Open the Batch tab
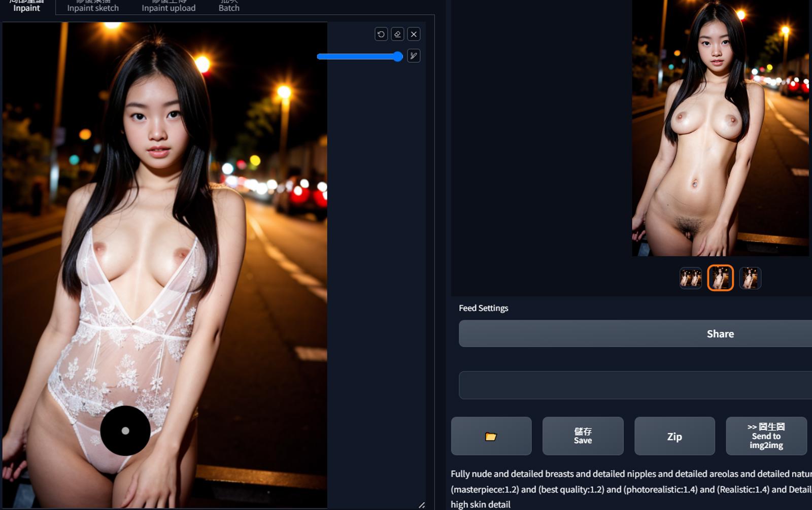This screenshot has height=510, width=812. 229,7
